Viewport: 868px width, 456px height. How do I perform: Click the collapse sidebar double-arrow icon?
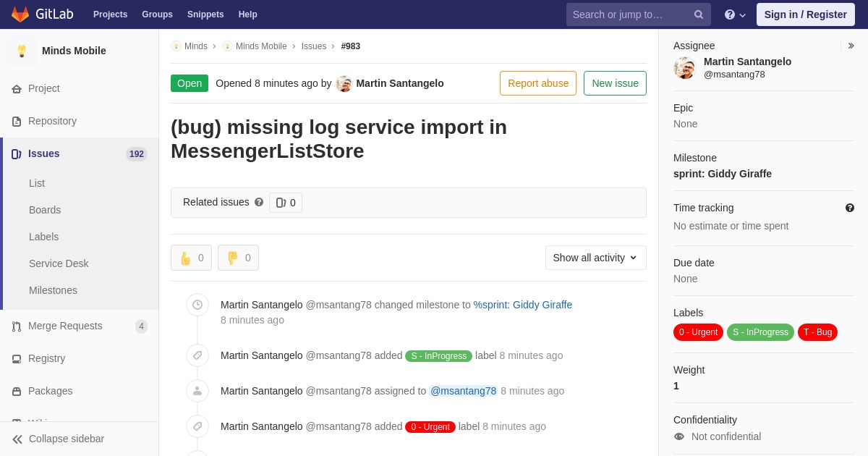point(17,439)
